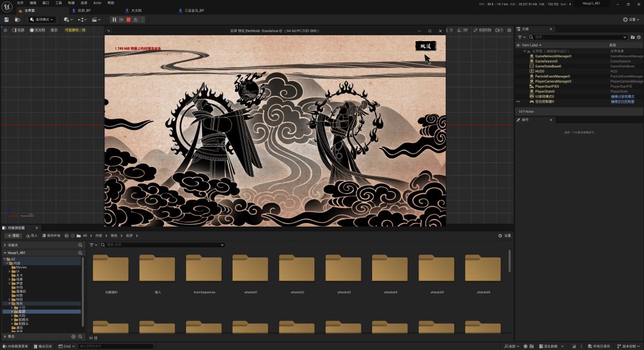Click 角色 in breadcrumb path
644x350 pixels.
pyautogui.click(x=114, y=236)
